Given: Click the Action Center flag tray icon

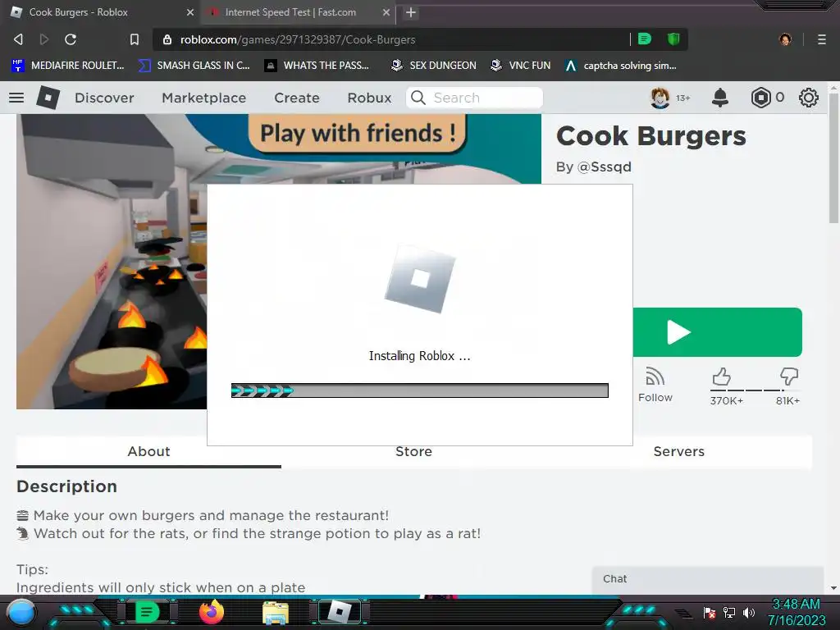Looking at the screenshot, I should pos(710,612).
